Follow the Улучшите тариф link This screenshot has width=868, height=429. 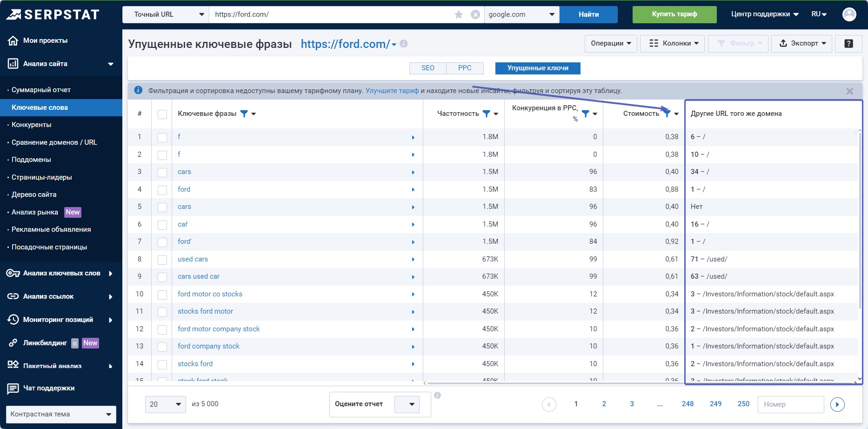coord(392,91)
